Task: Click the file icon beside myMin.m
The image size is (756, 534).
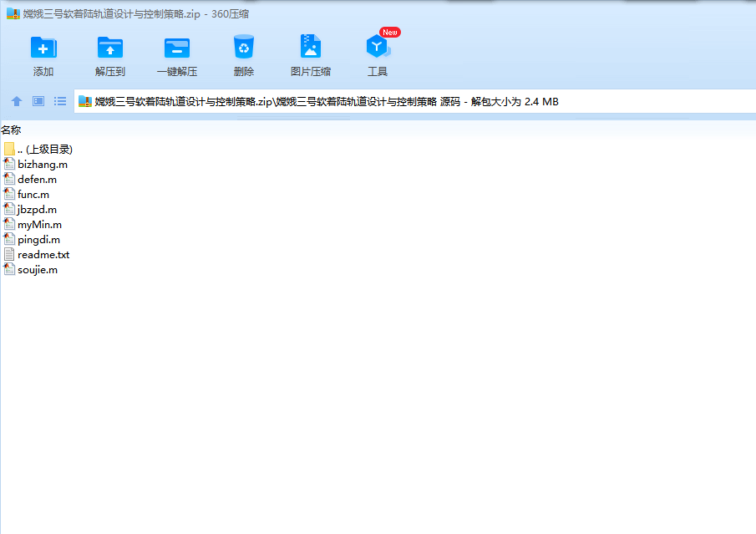Action: pos(9,224)
